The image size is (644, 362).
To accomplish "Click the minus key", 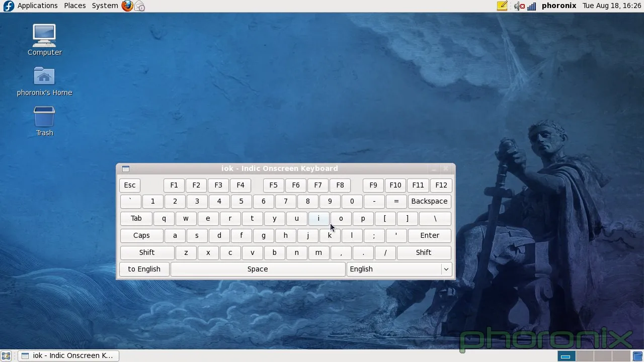I will (x=374, y=201).
